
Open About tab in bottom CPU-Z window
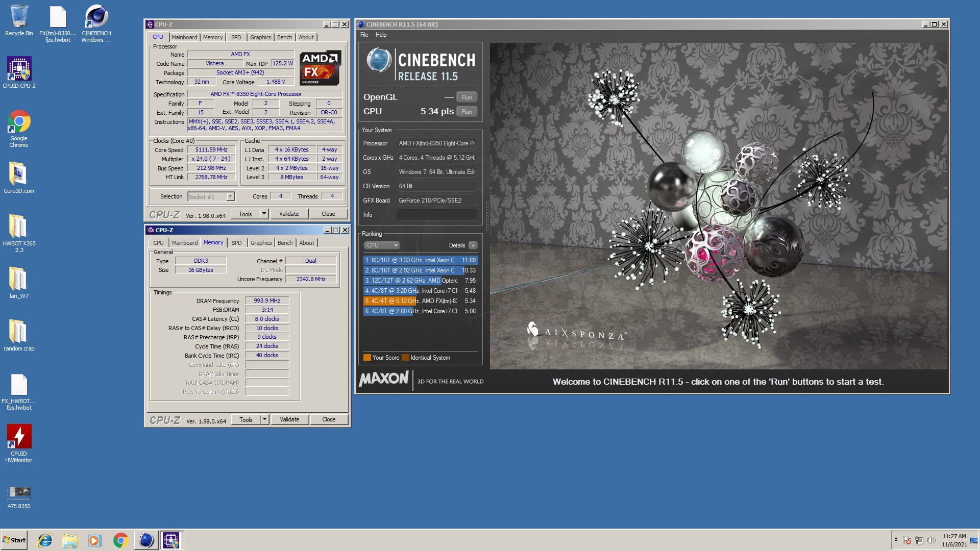307,243
